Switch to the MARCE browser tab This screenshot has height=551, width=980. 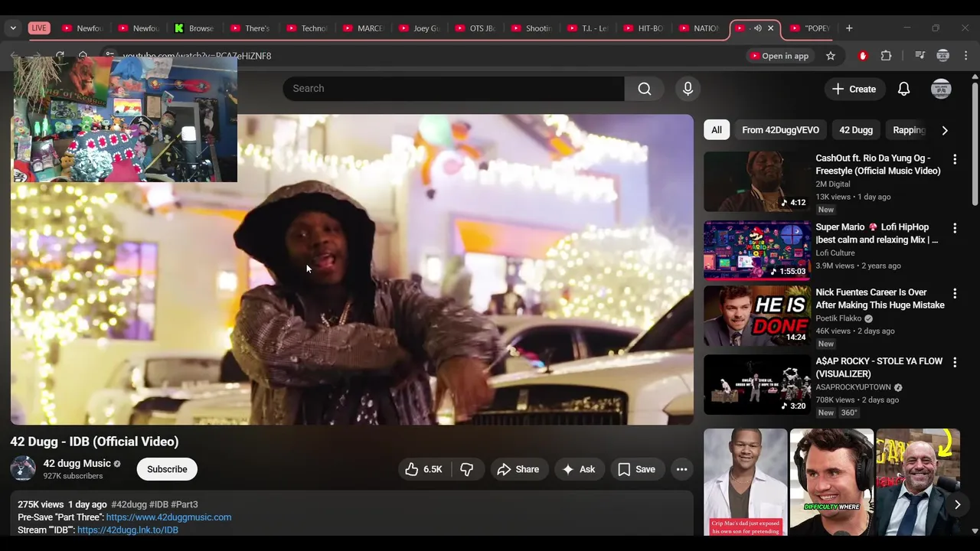pyautogui.click(x=363, y=28)
